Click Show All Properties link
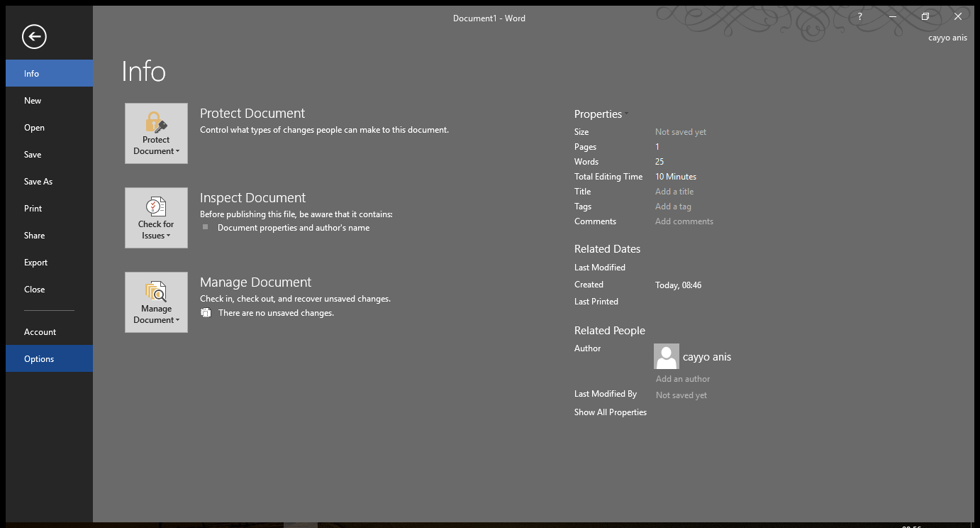The image size is (980, 528). click(x=611, y=412)
